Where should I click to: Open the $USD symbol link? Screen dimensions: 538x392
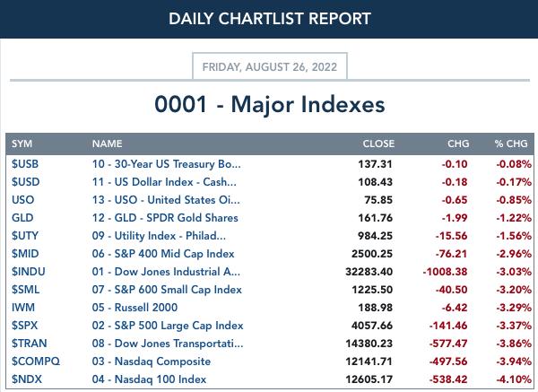pyautogui.click(x=25, y=182)
